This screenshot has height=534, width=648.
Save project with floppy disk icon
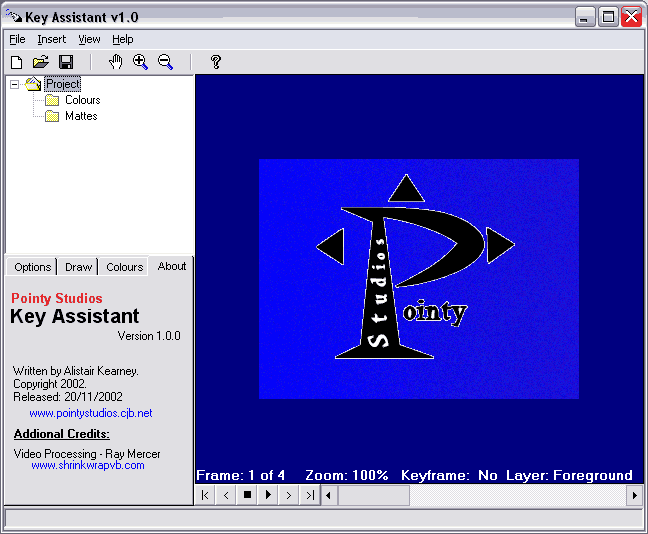pos(66,62)
